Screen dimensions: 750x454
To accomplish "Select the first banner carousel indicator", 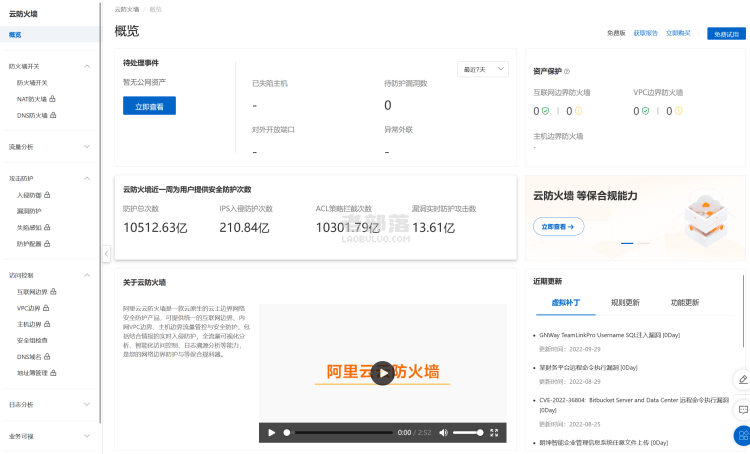I will click(x=627, y=243).
